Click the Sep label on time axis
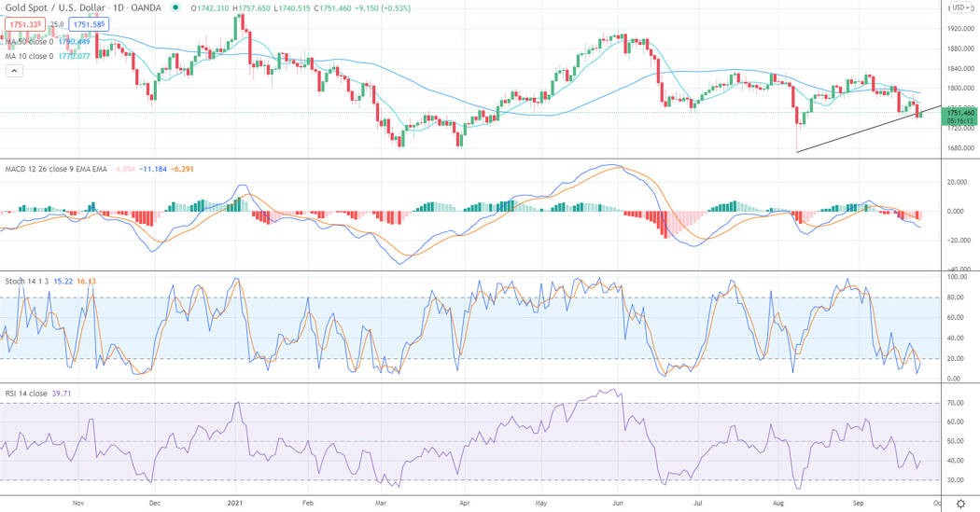This screenshot has width=980, height=512. click(858, 503)
